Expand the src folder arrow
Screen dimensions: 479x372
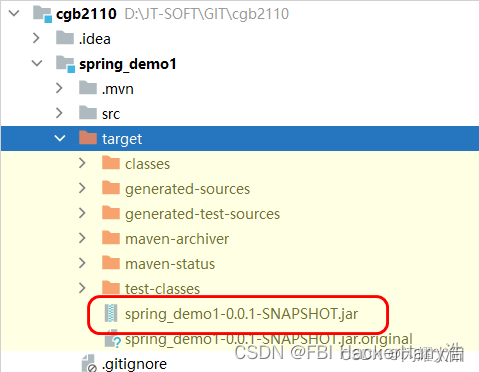59,113
